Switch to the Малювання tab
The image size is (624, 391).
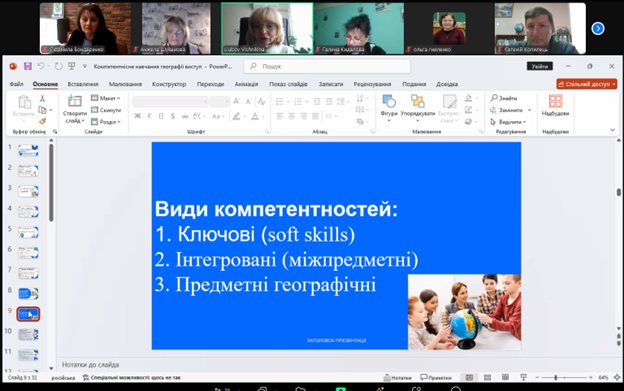(x=125, y=84)
